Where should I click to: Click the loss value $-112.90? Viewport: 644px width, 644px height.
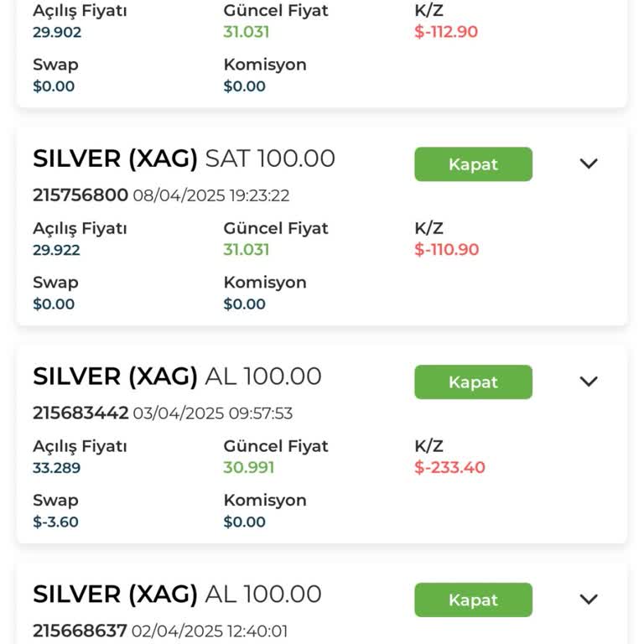[446, 33]
